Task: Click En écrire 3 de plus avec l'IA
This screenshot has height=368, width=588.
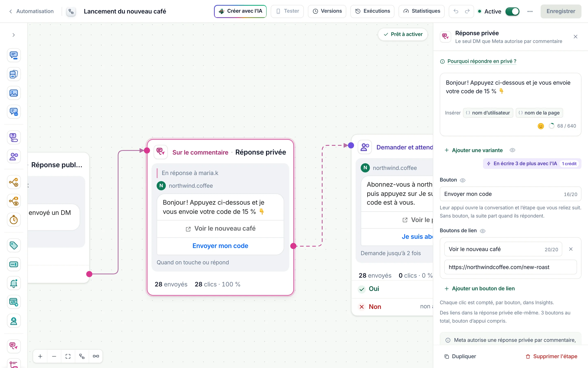Action: pyautogui.click(x=532, y=164)
